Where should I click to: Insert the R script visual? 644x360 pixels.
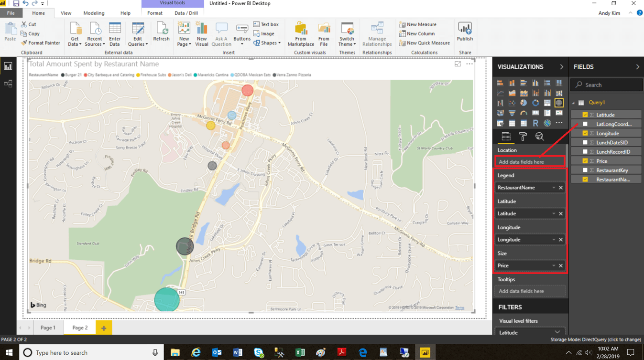tap(535, 123)
